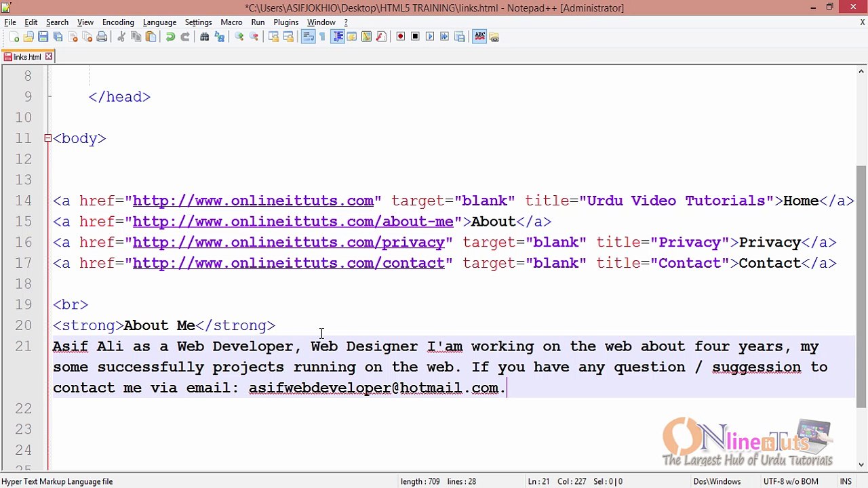This screenshot has width=868, height=488.
Task: Open the File menu
Action: (10, 22)
